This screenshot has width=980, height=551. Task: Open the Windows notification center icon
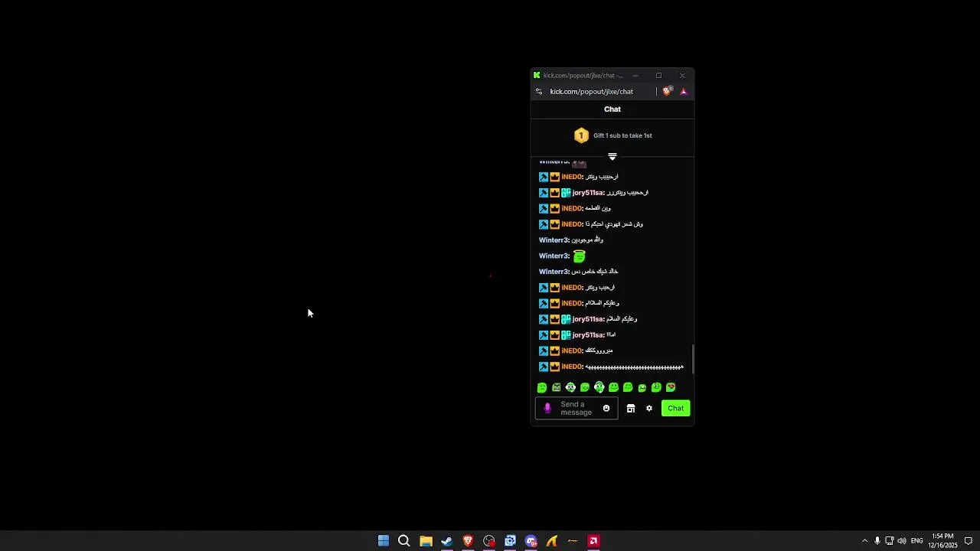click(x=969, y=541)
